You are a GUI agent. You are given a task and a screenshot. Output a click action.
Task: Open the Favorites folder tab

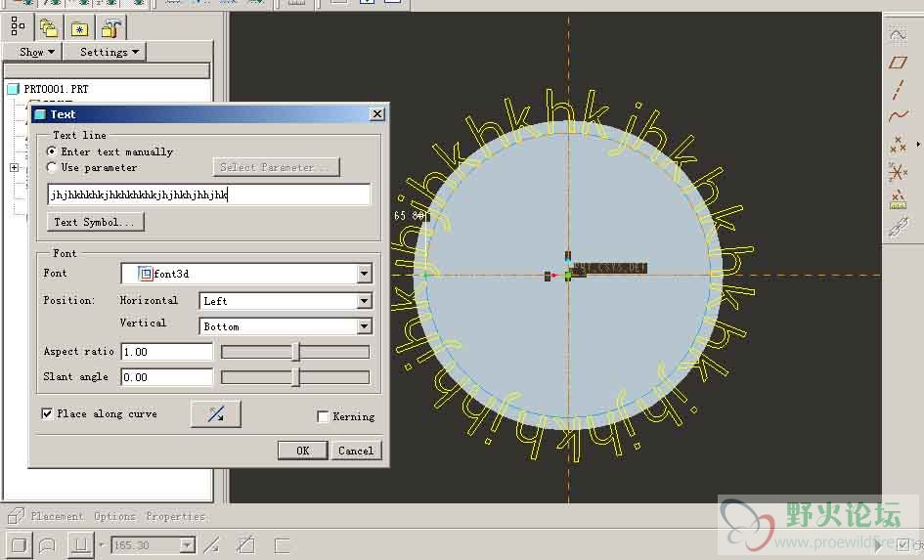tap(79, 27)
